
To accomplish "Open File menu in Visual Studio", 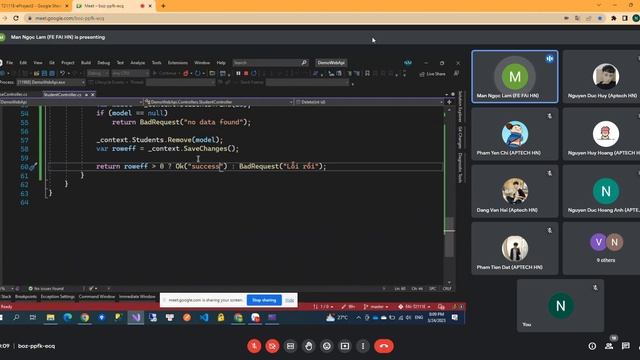I will pos(10,63).
